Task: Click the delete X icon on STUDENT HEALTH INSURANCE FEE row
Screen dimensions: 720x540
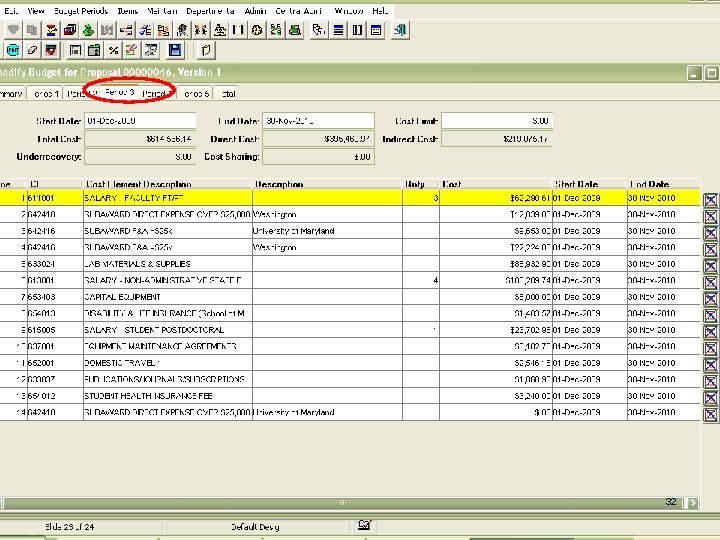Action: pos(710,398)
